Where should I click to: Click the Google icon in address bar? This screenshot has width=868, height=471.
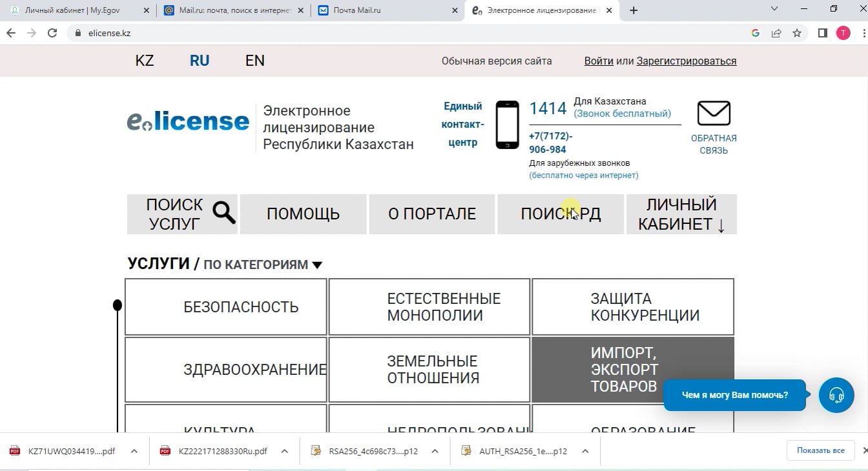(x=756, y=33)
